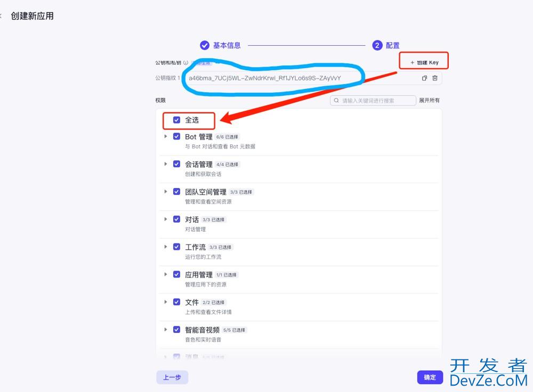Click the 4/4 已选择 badge

coord(227,165)
